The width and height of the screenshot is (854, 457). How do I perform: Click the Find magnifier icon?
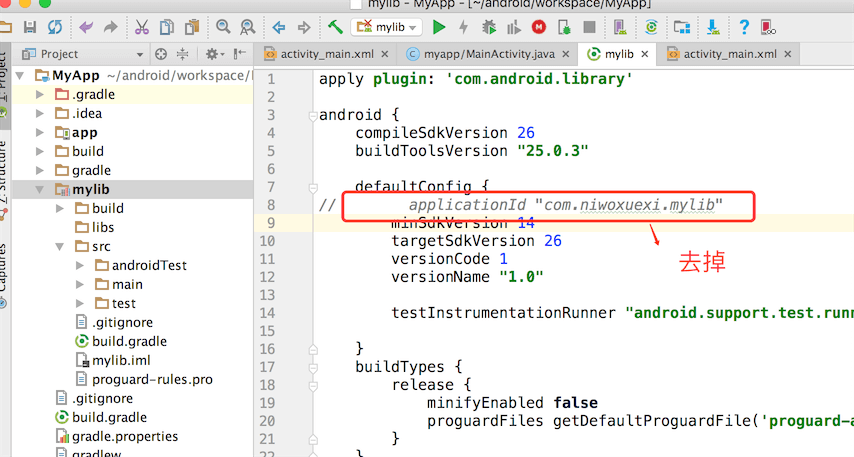click(x=223, y=27)
